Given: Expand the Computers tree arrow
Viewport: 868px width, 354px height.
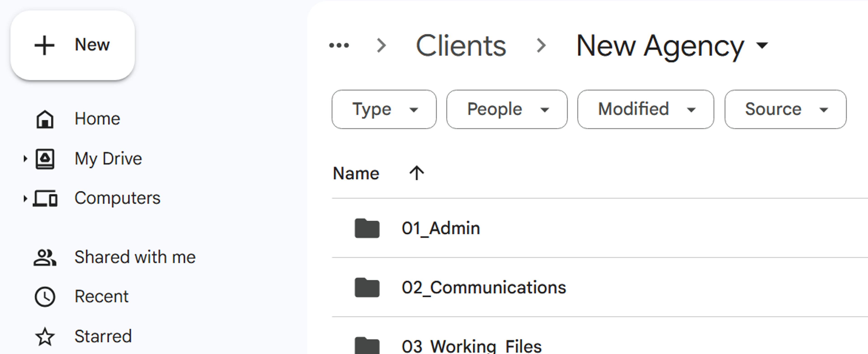Looking at the screenshot, I should click(x=25, y=198).
